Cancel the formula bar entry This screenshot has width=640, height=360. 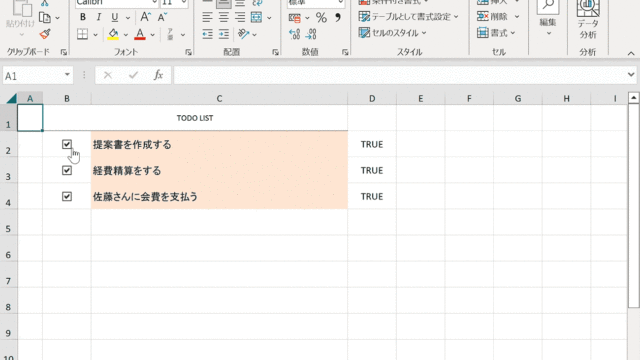pos(108,75)
